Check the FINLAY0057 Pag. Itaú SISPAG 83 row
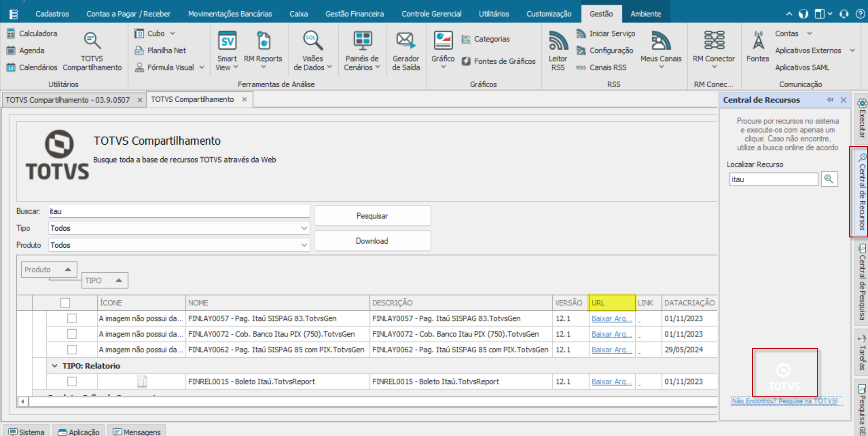Image resolution: width=868 pixels, height=436 pixels. [x=72, y=318]
